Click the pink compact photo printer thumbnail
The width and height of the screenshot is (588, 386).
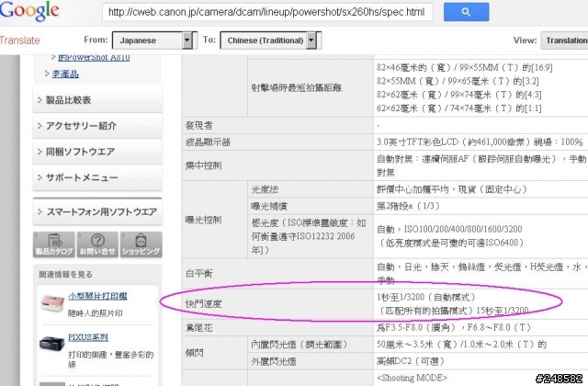click(52, 303)
